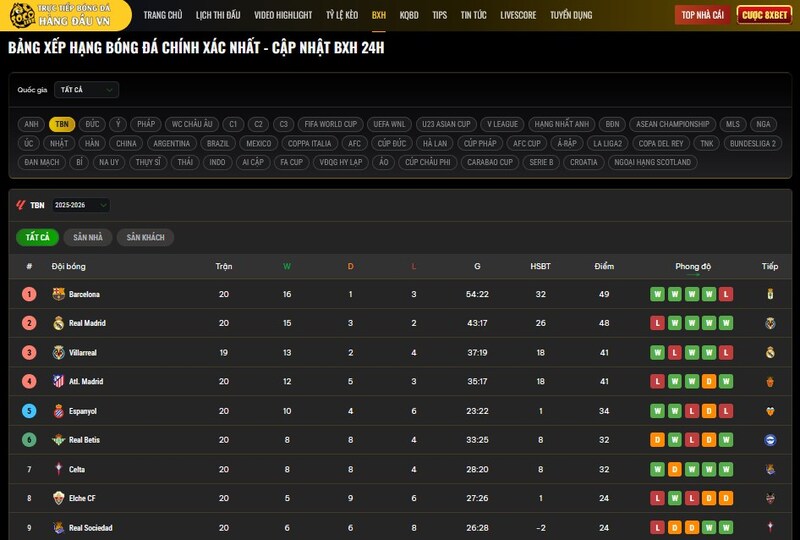The image size is (800, 540).
Task: Click the Atl. Madrid club crest
Action: click(x=58, y=381)
